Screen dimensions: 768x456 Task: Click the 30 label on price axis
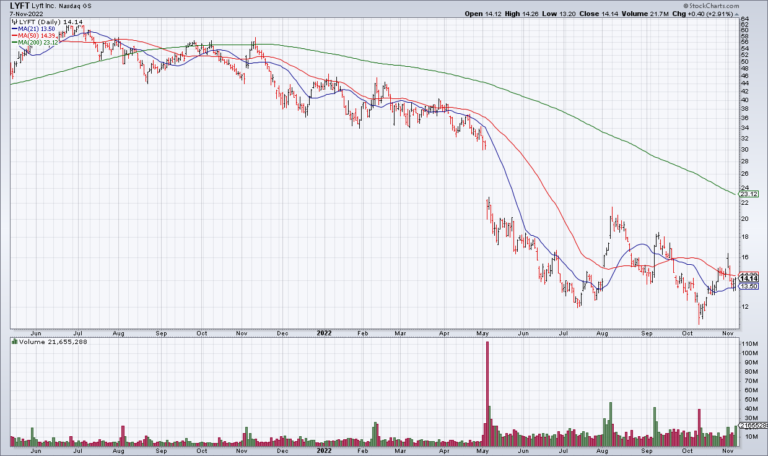744,149
